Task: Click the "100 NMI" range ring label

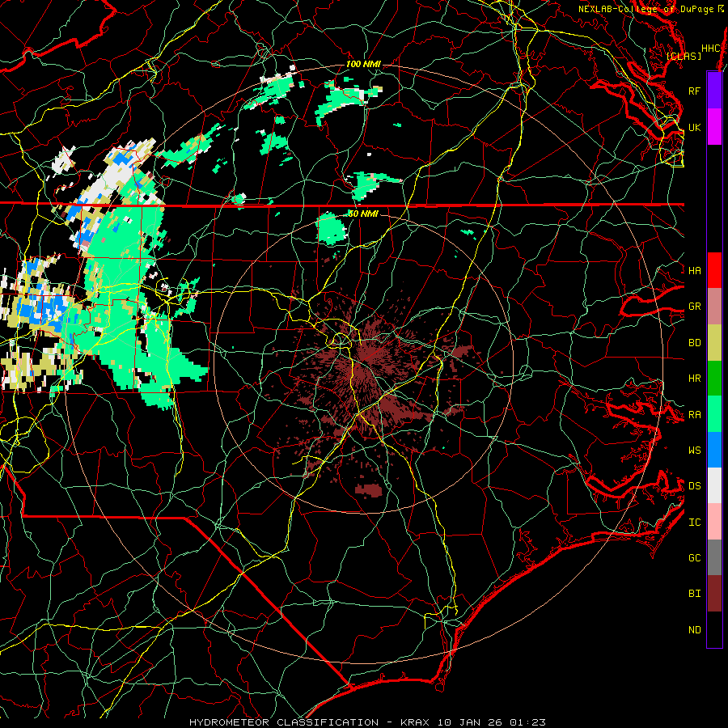Action: point(363,64)
